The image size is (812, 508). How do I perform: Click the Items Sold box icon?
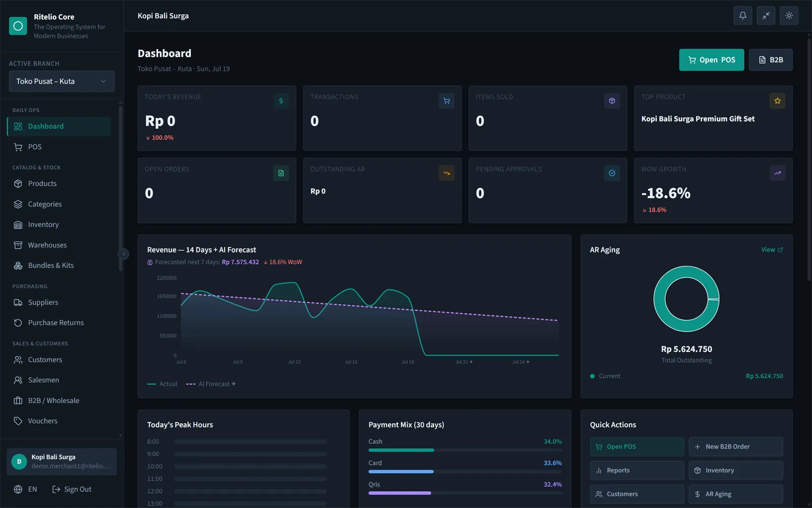[x=612, y=101]
